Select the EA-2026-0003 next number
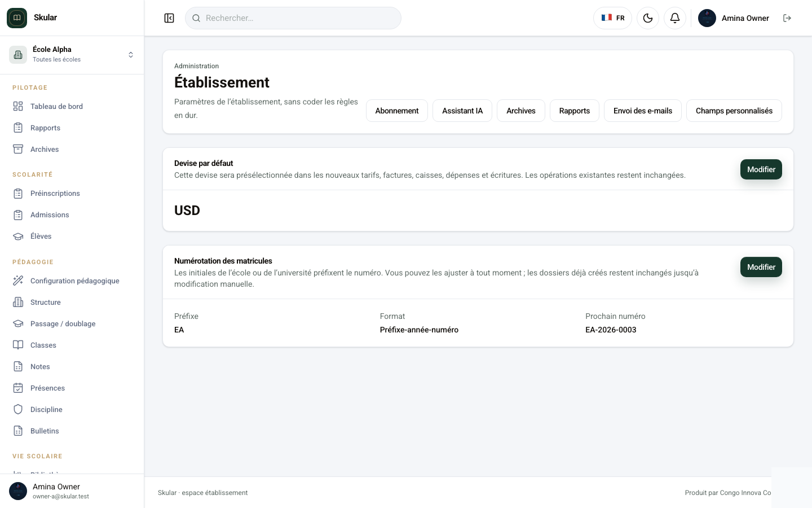 611,330
